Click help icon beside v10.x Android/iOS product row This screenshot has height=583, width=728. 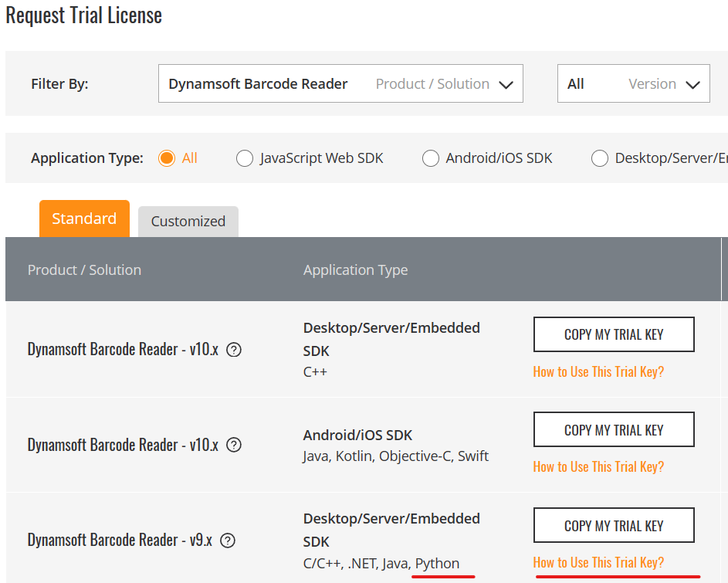pyautogui.click(x=234, y=446)
